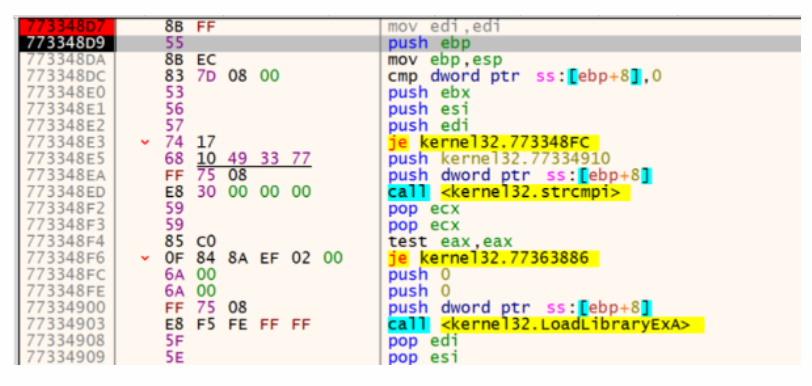Select address 773348F4
Viewport: 812px width, 386px height.
(66, 241)
